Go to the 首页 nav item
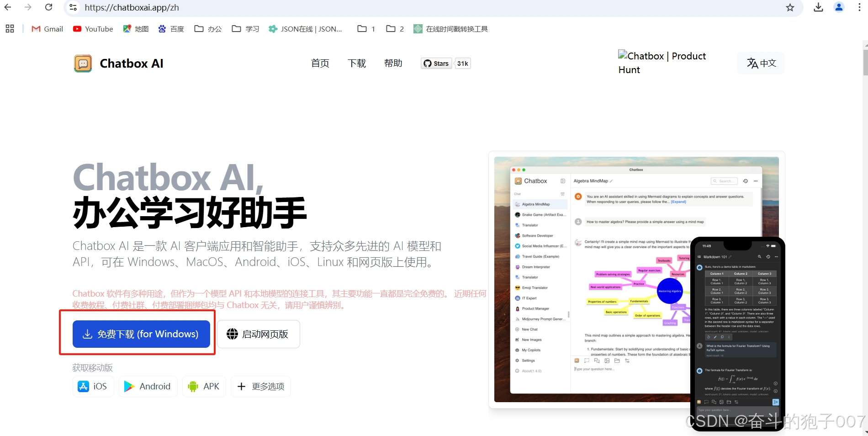Image resolution: width=868 pixels, height=436 pixels. tap(320, 63)
